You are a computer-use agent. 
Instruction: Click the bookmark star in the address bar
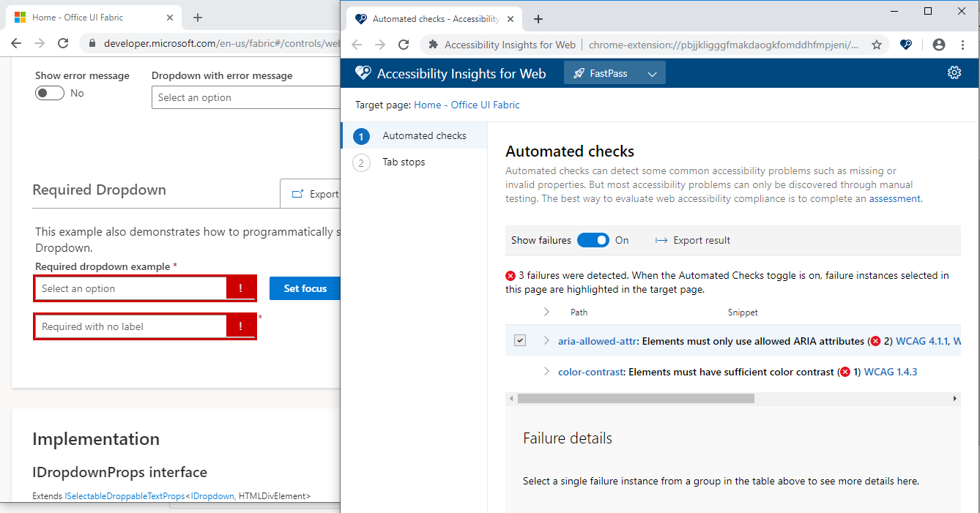pos(877,44)
